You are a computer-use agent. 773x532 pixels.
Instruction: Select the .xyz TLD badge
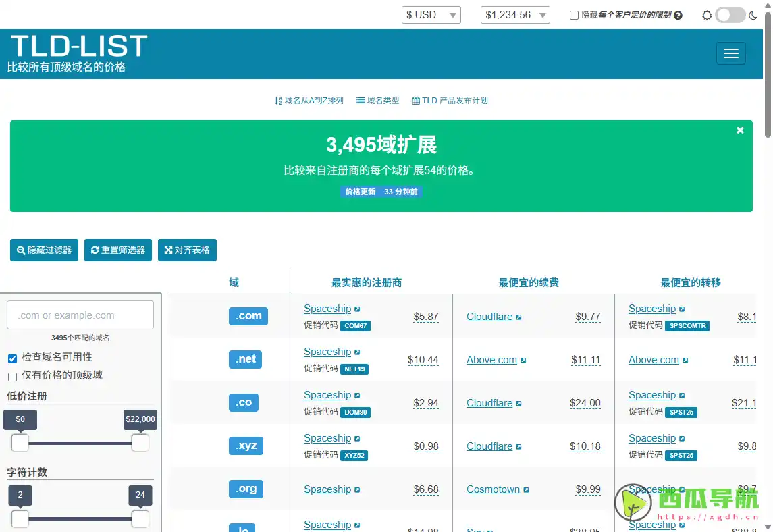point(245,446)
